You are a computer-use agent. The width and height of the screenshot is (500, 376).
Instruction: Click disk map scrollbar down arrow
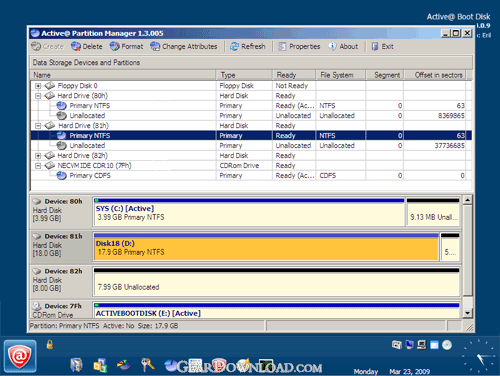(x=468, y=313)
